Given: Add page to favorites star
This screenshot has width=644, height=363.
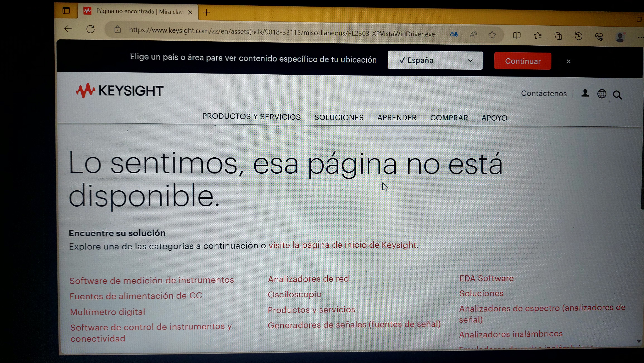Looking at the screenshot, I should 492,35.
